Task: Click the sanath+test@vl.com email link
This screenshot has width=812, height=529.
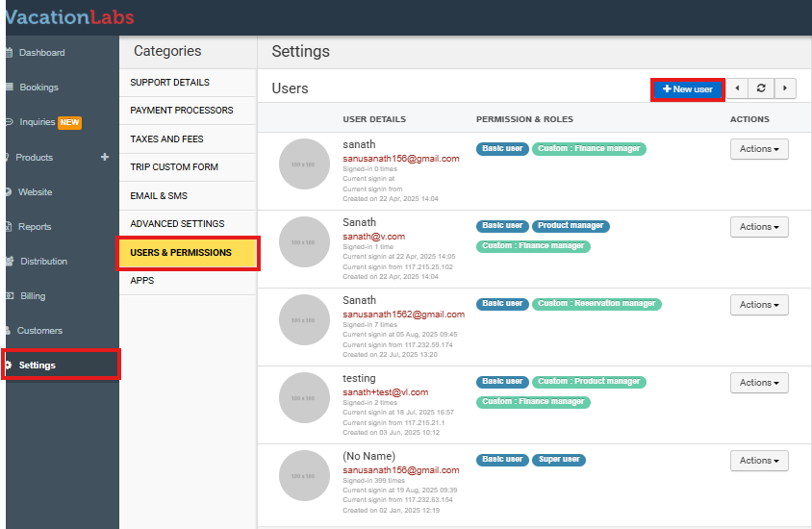Action: click(386, 392)
